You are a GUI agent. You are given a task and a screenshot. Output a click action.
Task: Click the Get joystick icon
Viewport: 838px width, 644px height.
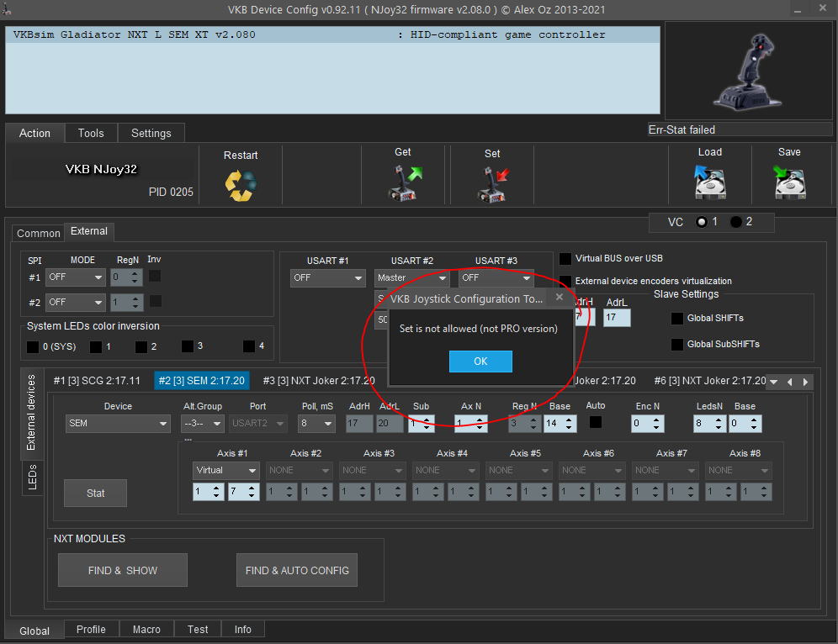[x=405, y=183]
